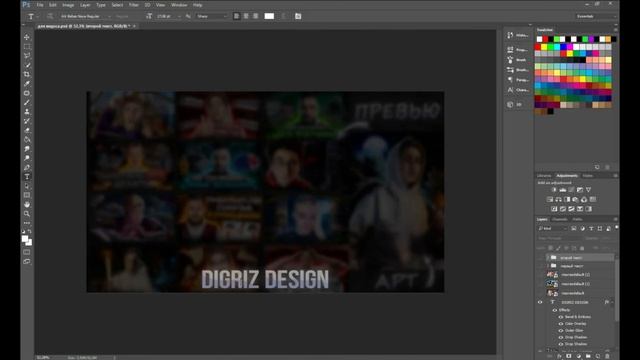
Task: Select the Move tool
Action: 27,37
